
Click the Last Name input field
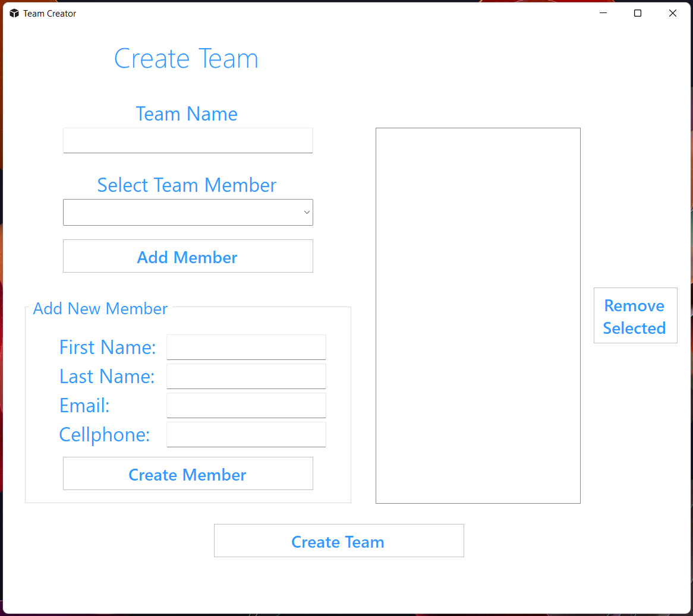(245, 375)
